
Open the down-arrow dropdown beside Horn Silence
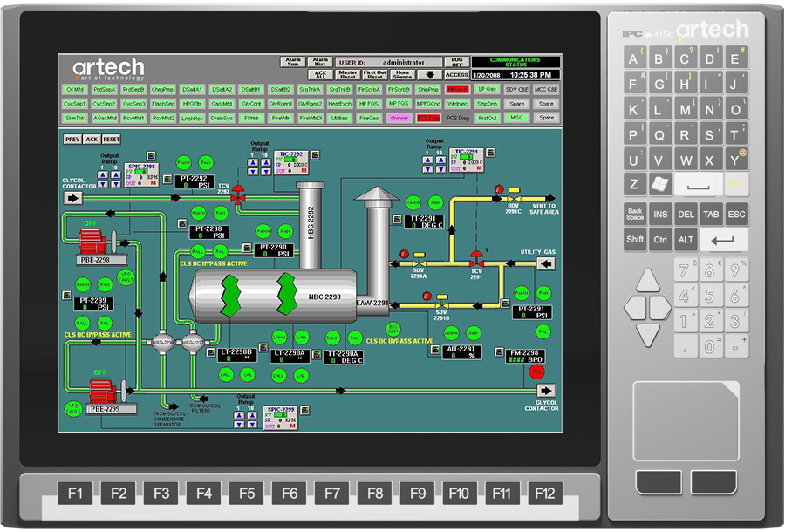click(430, 75)
